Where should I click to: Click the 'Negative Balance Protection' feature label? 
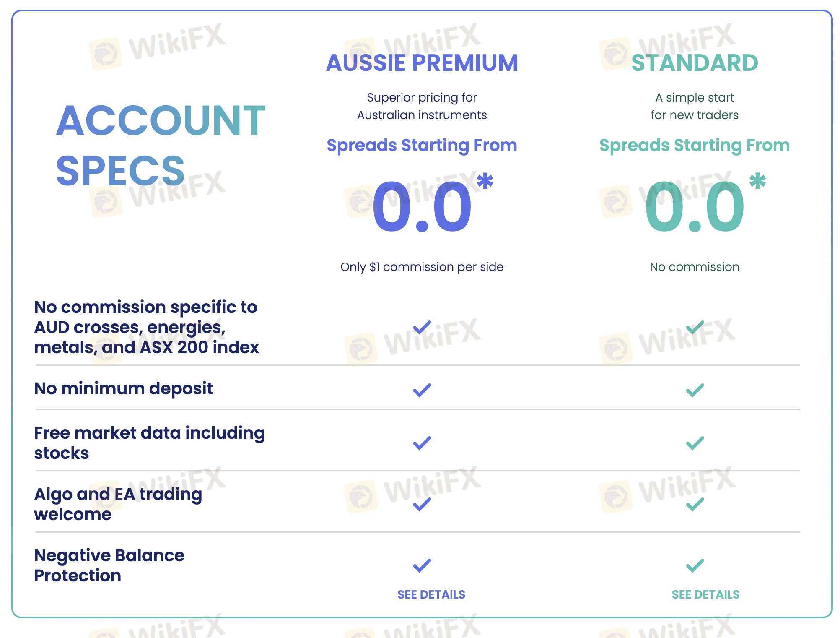coord(109,565)
